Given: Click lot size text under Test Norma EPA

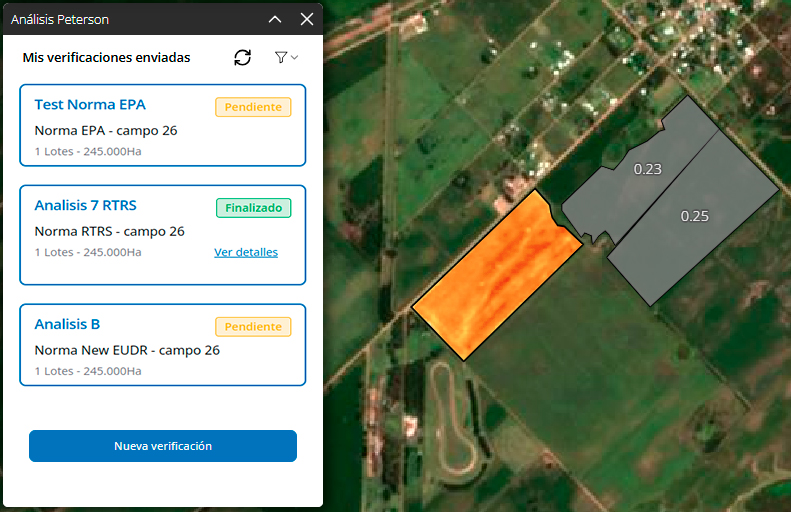Looking at the screenshot, I should 88,151.
